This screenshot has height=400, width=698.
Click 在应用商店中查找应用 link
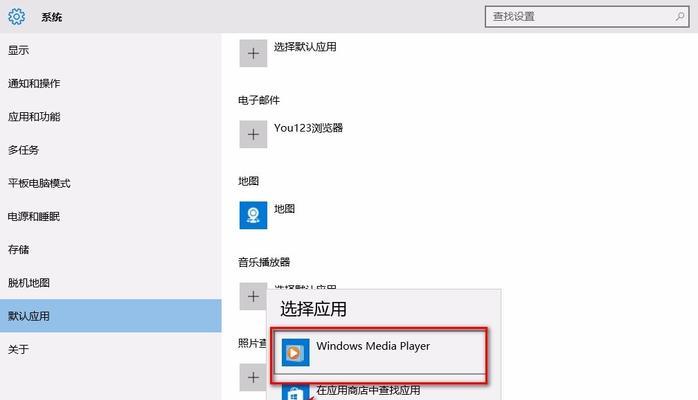pyautogui.click(x=368, y=390)
